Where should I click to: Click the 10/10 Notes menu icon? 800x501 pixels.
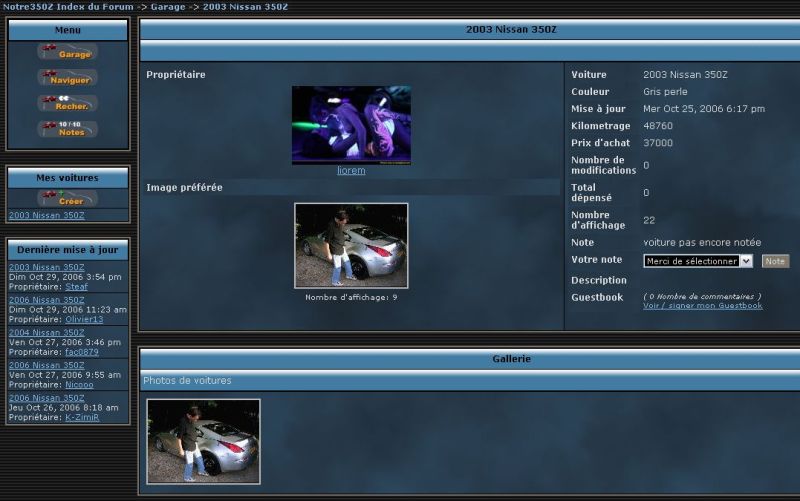(67, 129)
